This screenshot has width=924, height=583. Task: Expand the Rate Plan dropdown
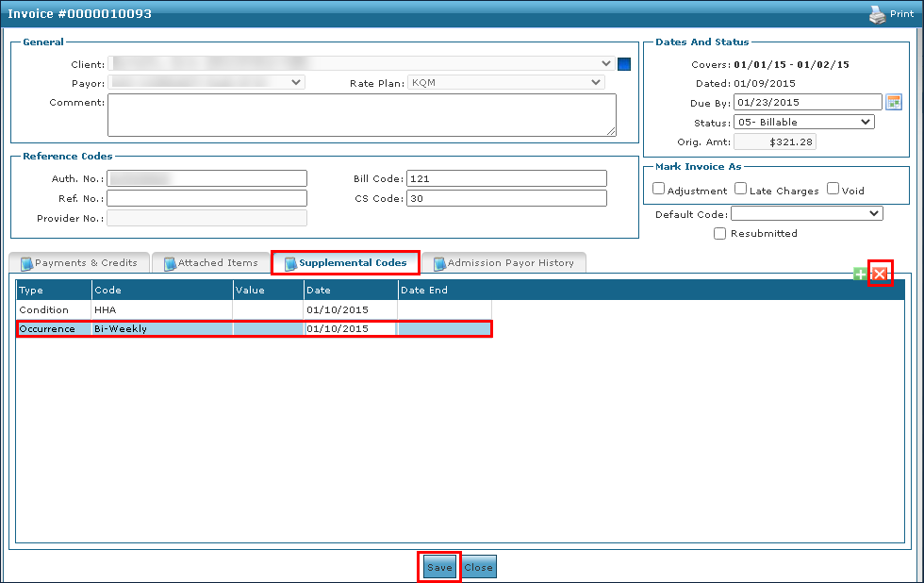506,82
